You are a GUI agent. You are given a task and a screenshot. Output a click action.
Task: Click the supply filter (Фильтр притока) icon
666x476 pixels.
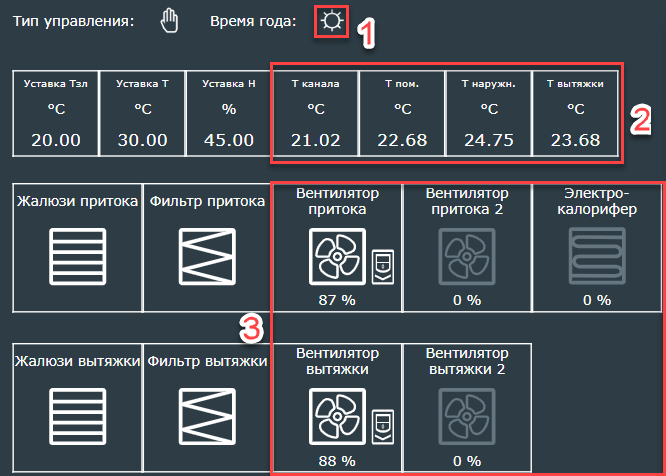pos(207,254)
